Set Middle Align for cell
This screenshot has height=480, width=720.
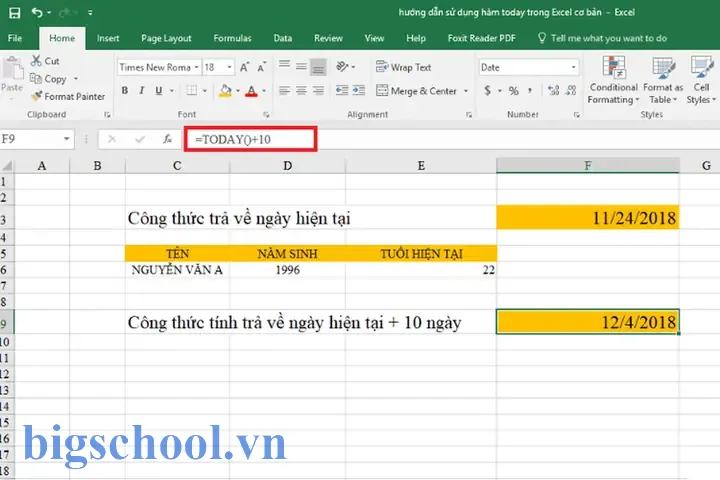[x=301, y=67]
